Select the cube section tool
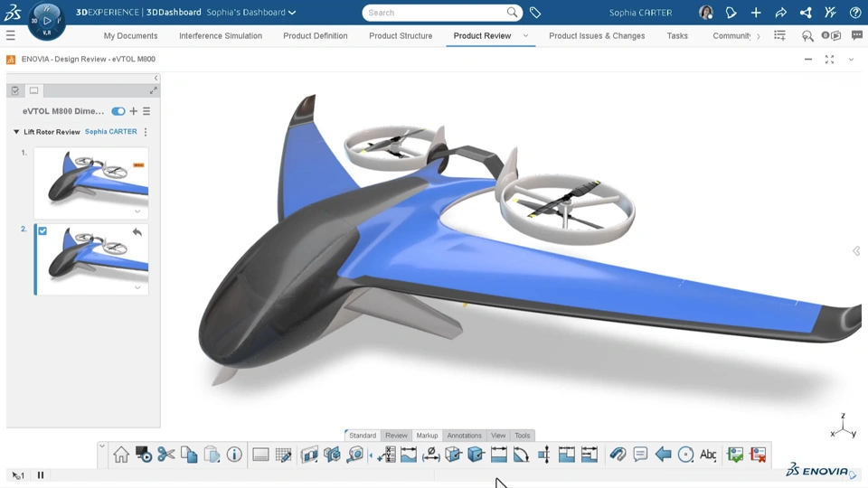The width and height of the screenshot is (868, 488). (x=453, y=455)
